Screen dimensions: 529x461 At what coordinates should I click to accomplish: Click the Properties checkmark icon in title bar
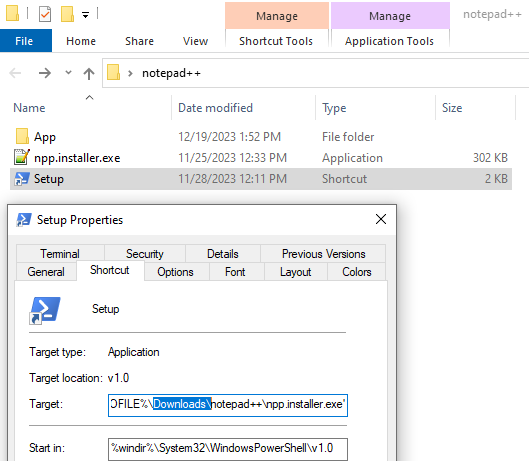pos(45,14)
